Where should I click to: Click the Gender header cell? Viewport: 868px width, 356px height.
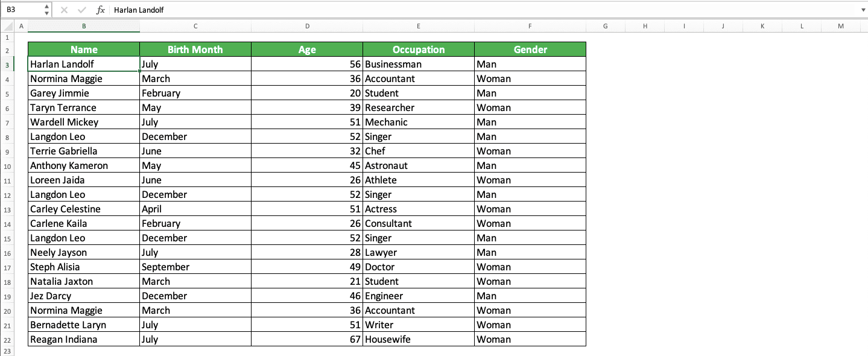coord(530,50)
